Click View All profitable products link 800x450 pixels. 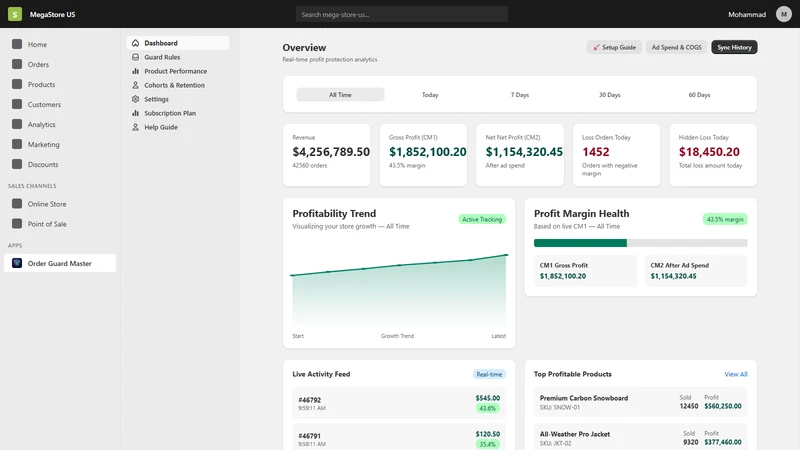[x=736, y=374]
